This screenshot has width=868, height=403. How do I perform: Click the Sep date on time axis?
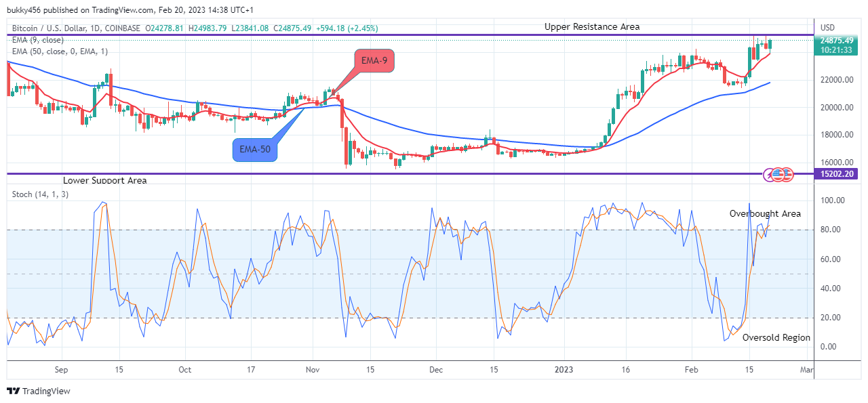click(x=62, y=370)
